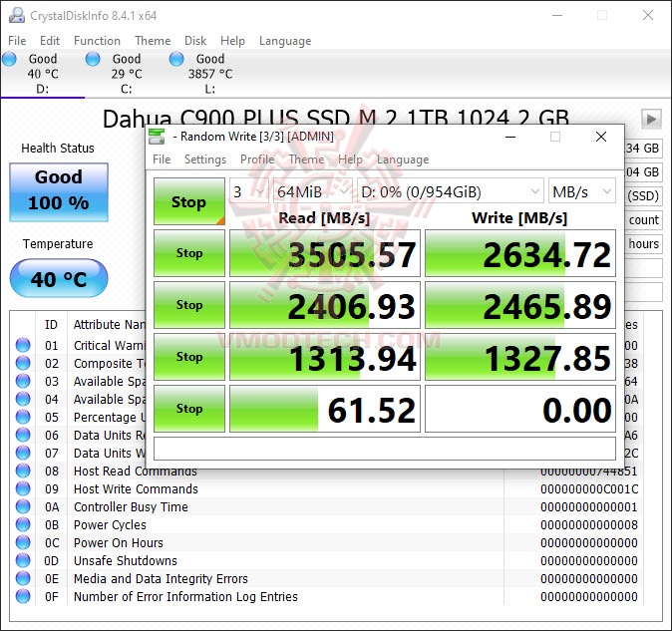Open CrystalDiskInfo Edit menu
The height and width of the screenshot is (631, 672).
click(x=50, y=41)
